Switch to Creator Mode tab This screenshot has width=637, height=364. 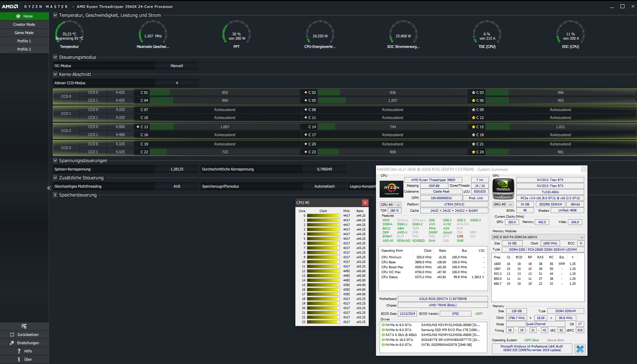click(24, 24)
